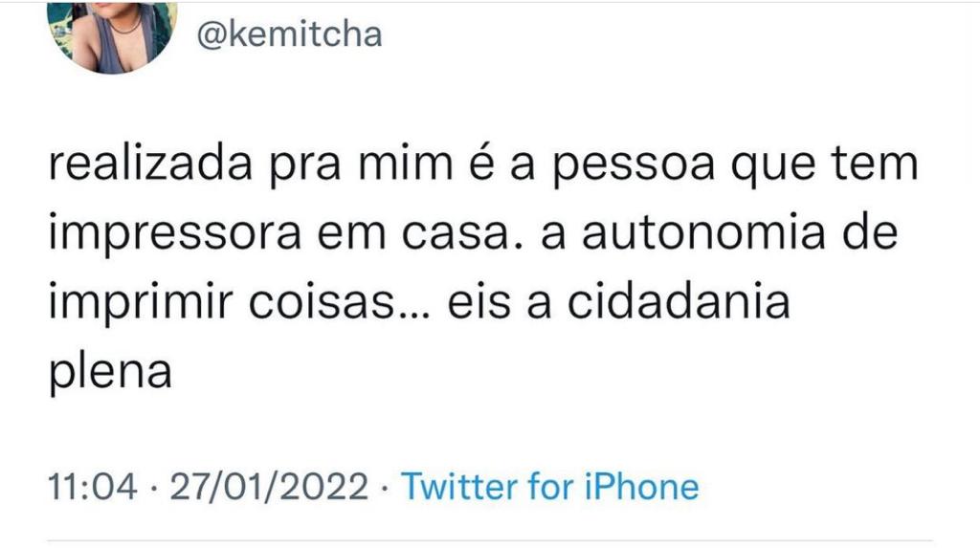Screen dimensions: 980x548
Task: Open the profile picture avatar
Action: click(x=111, y=34)
